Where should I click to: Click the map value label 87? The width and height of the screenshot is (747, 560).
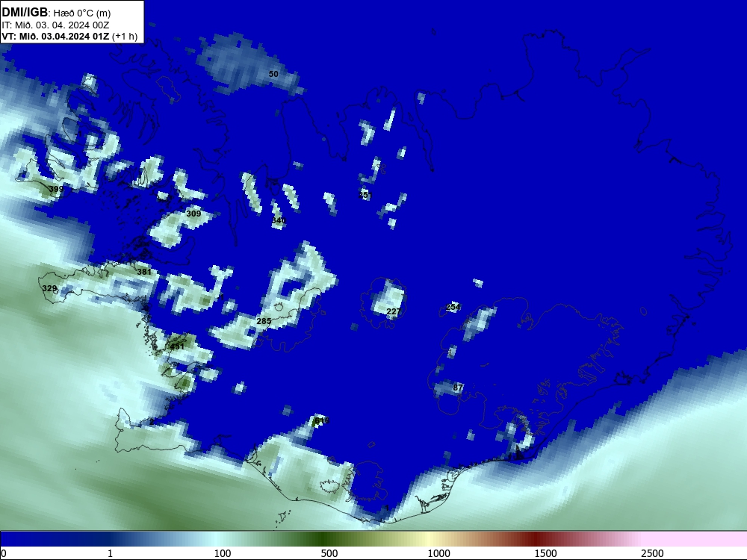(x=458, y=387)
